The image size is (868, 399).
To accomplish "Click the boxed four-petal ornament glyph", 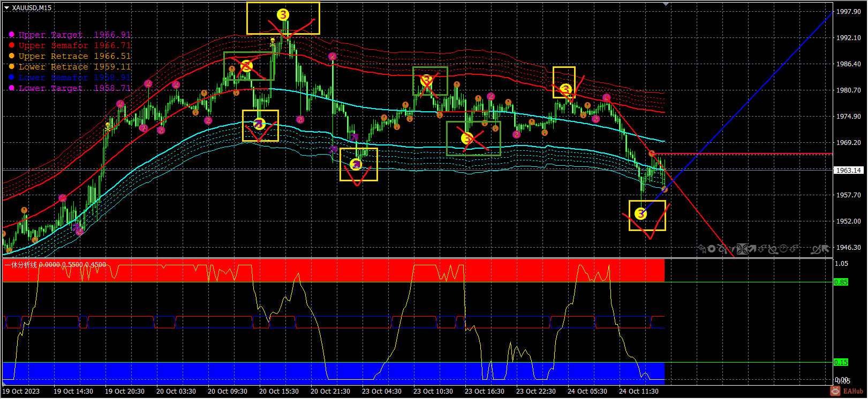I will 742,249.
